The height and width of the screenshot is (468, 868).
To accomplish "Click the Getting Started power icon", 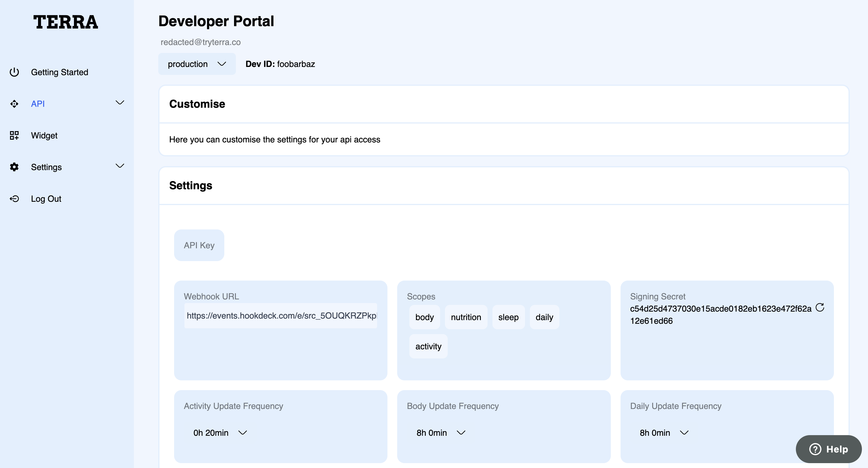I will click(14, 72).
